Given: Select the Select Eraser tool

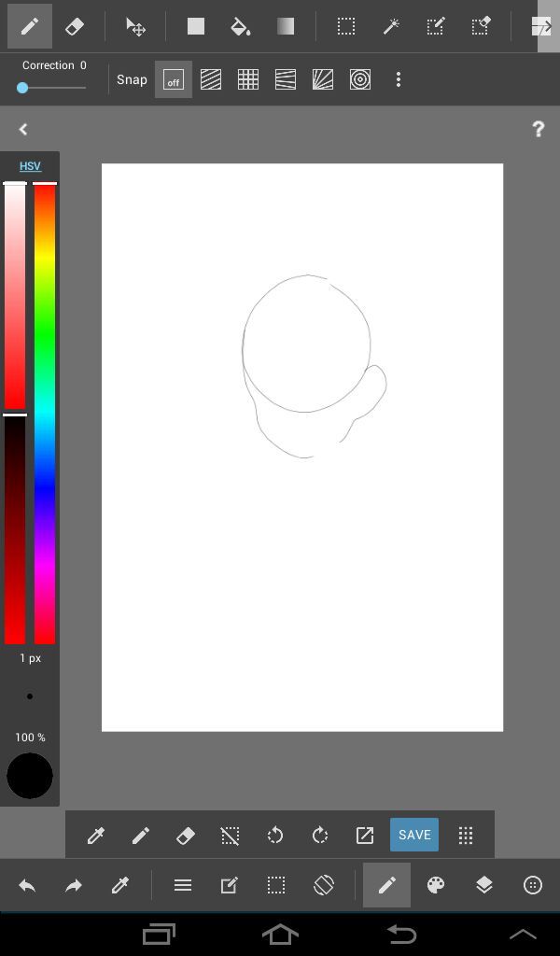Looking at the screenshot, I should click(x=481, y=26).
